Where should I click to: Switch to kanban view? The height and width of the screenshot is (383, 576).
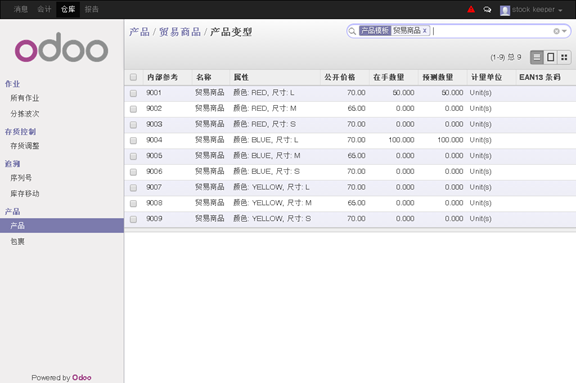pos(564,57)
